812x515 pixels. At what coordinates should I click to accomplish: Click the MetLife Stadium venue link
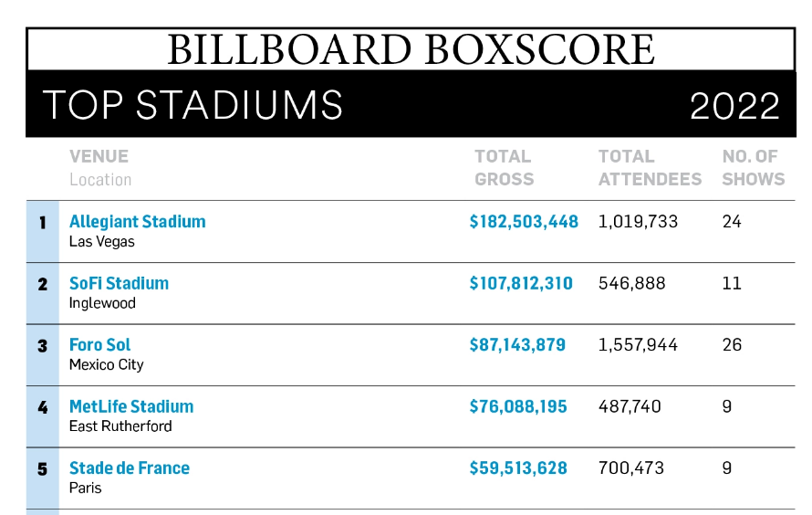point(131,406)
